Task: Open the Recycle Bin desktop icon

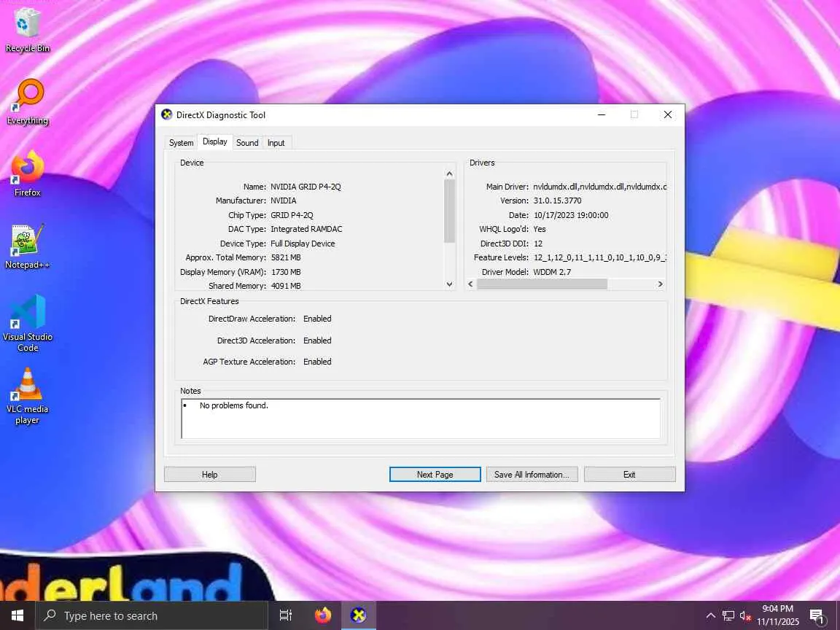Action: (27, 30)
